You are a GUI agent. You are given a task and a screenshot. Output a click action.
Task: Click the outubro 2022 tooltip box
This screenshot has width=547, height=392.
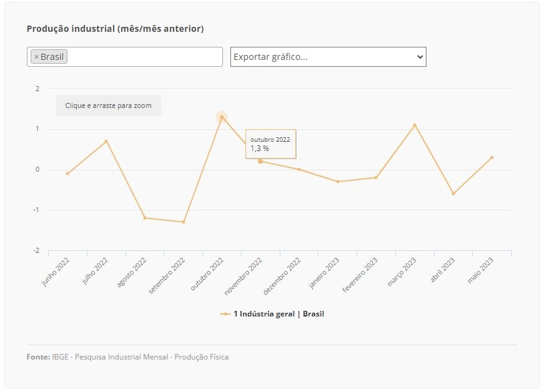(x=271, y=144)
